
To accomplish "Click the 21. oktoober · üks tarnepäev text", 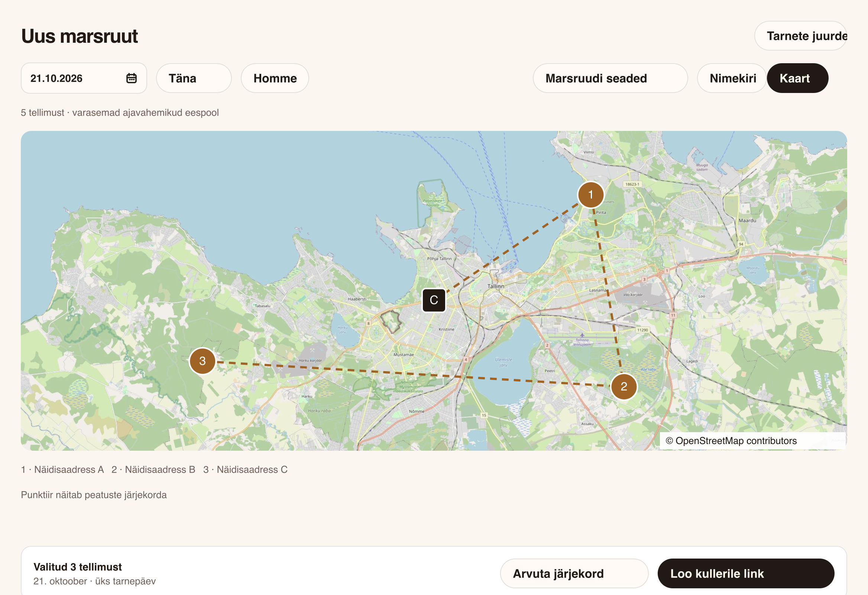I will (x=94, y=581).
